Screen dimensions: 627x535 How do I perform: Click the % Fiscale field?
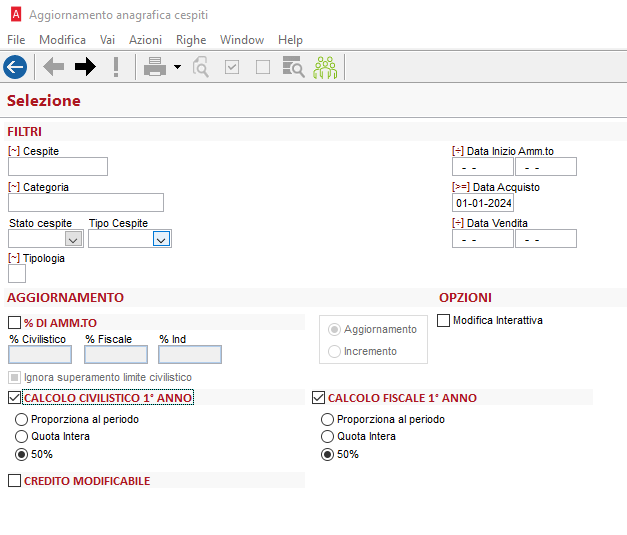(x=116, y=354)
